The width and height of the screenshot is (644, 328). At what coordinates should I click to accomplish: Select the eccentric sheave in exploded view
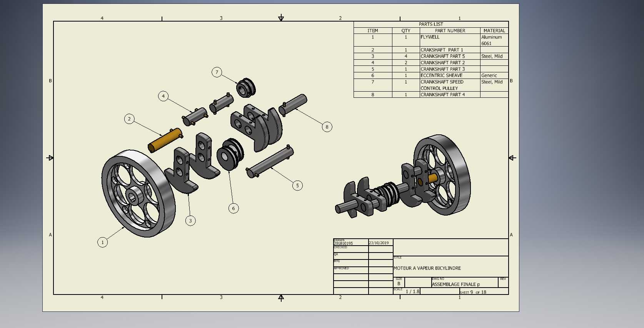coord(230,154)
